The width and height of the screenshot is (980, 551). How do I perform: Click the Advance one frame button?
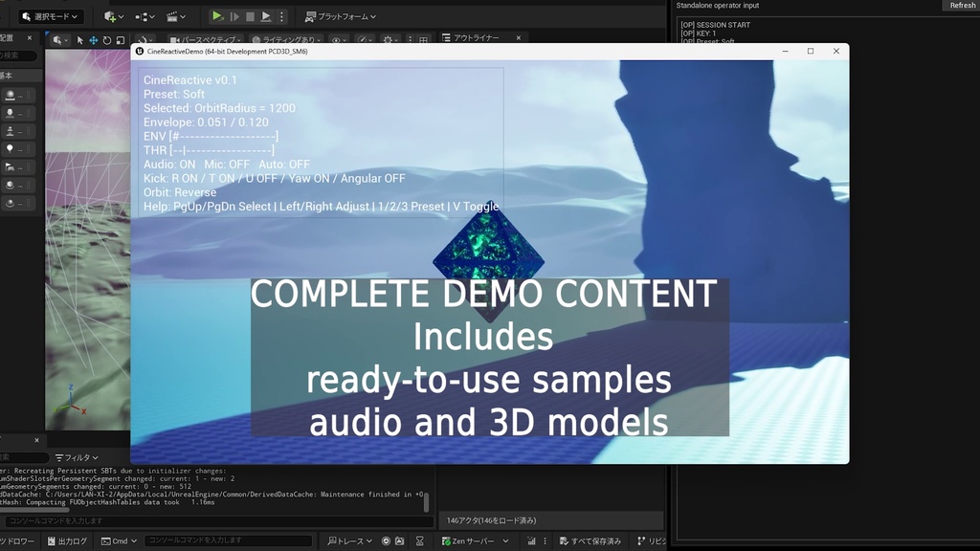[x=235, y=17]
